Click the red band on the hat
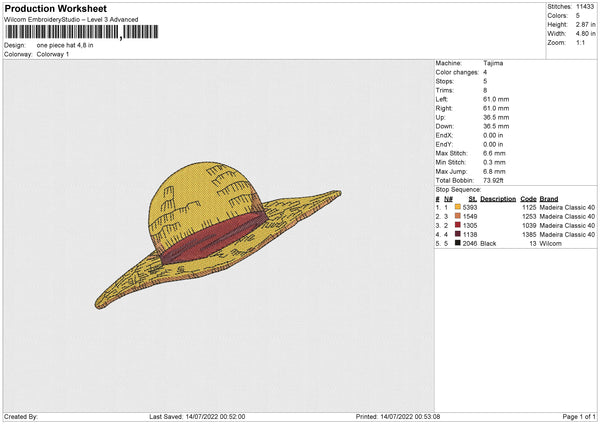600x424 pixels. point(214,238)
